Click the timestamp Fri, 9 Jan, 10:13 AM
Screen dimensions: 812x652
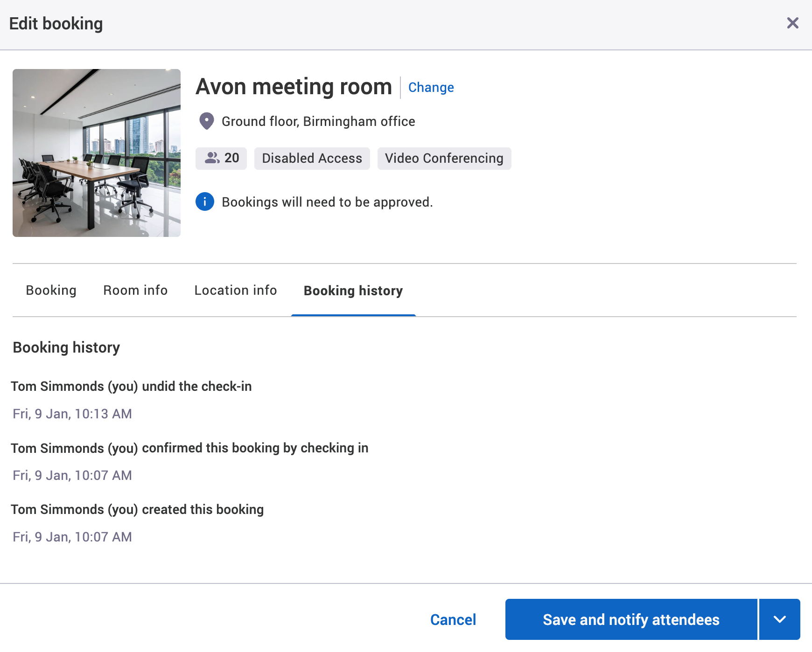(72, 414)
